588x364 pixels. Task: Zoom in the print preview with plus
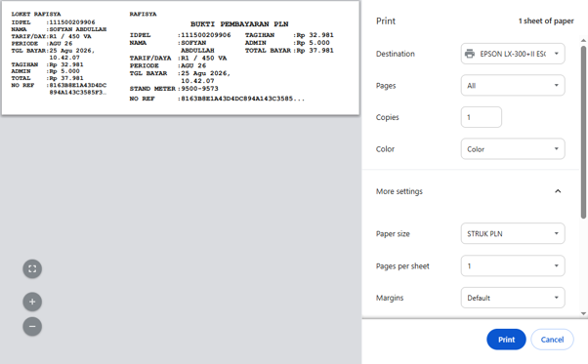tap(32, 302)
